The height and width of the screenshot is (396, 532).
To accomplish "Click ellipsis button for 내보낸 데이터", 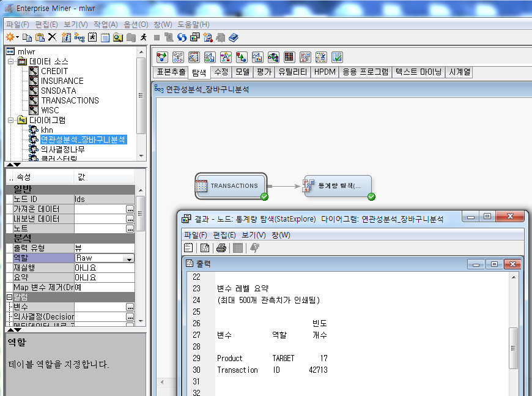I will pos(130,219).
